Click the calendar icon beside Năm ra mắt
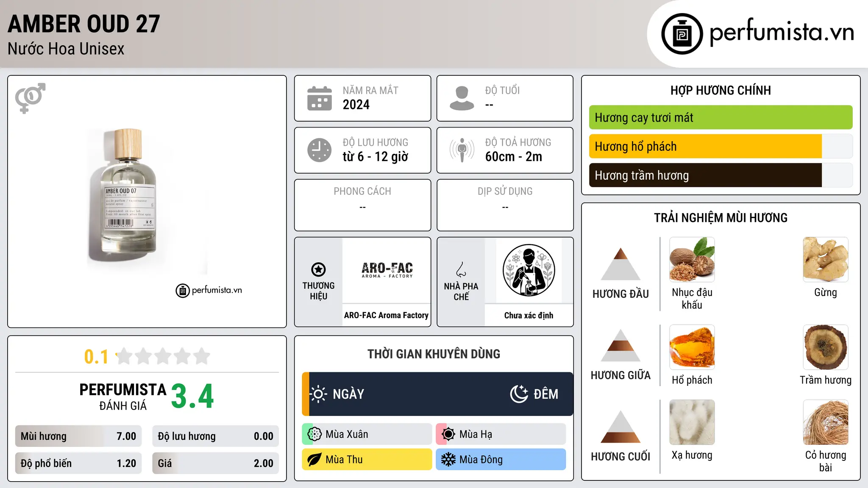The height and width of the screenshot is (488, 868). click(320, 98)
